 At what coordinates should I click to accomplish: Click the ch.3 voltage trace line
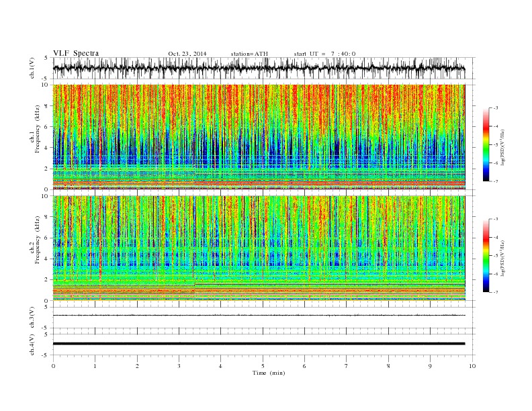click(x=259, y=316)
